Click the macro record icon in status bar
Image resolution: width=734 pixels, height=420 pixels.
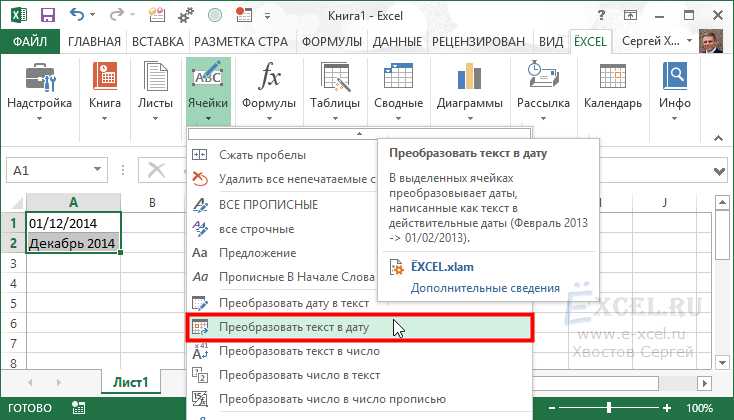[79, 408]
